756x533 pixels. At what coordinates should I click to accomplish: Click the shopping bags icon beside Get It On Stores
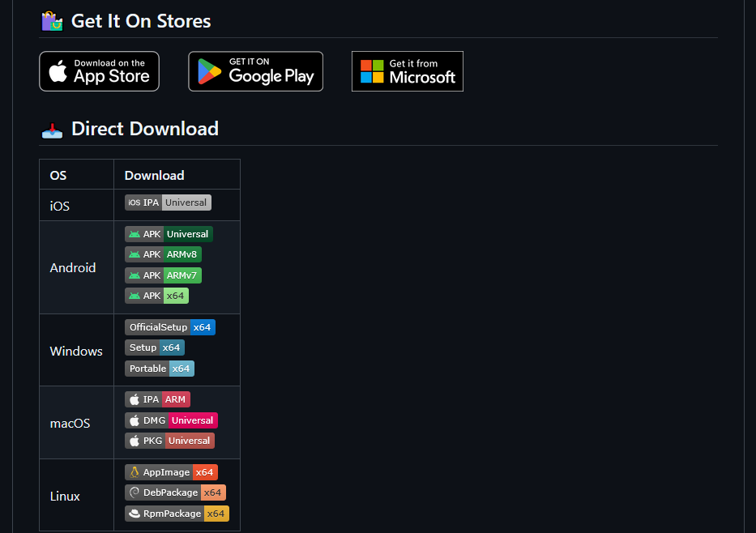52,21
